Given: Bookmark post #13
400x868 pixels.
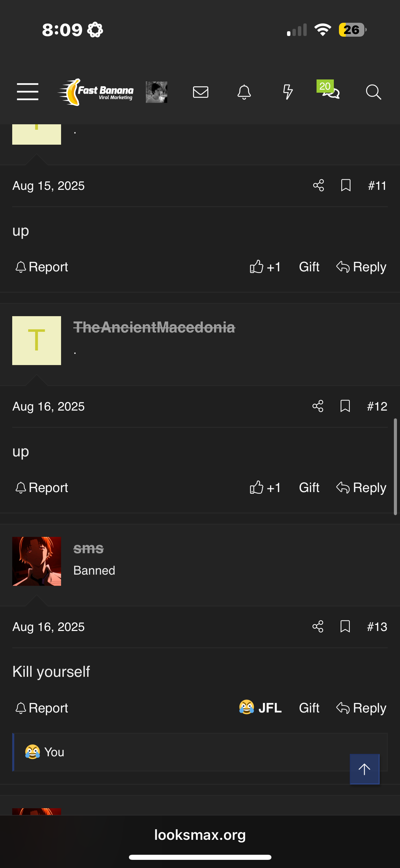Looking at the screenshot, I should (x=345, y=627).
